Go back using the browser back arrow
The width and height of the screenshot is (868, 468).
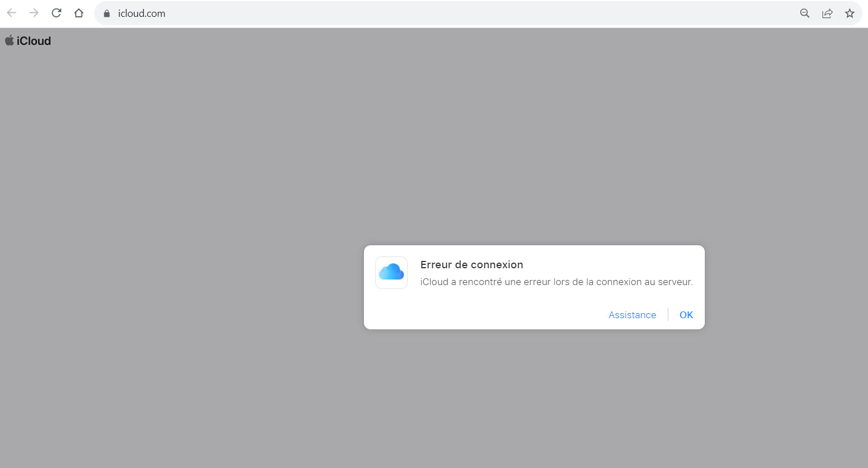[12, 13]
